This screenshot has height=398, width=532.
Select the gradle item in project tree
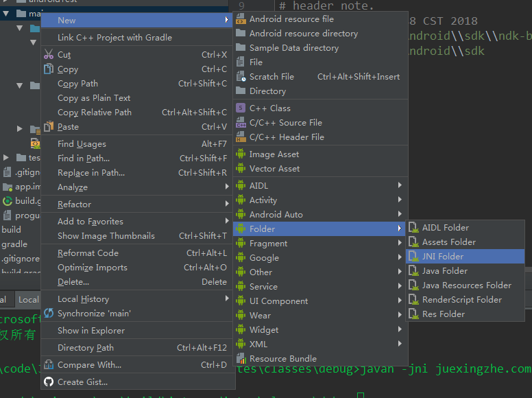pos(14,244)
